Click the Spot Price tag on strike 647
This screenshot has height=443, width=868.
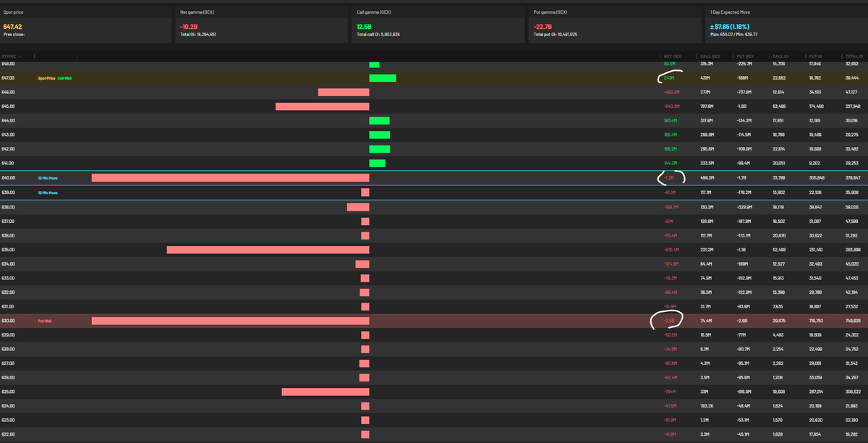tap(46, 78)
